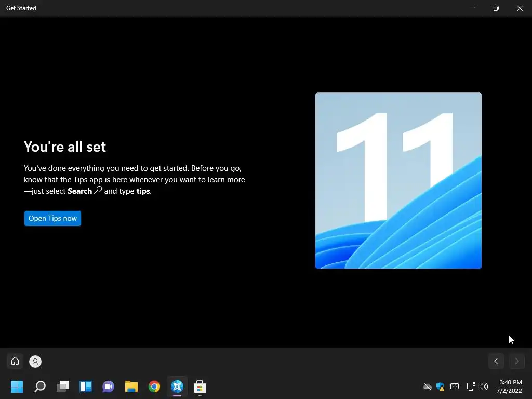Restore down the Get Started window
This screenshot has height=399, width=532.
[496, 8]
